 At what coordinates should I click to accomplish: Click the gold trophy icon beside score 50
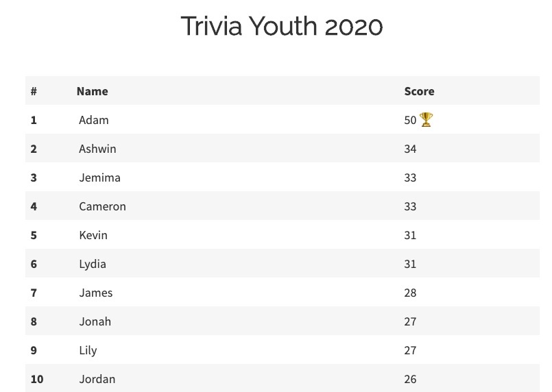426,120
